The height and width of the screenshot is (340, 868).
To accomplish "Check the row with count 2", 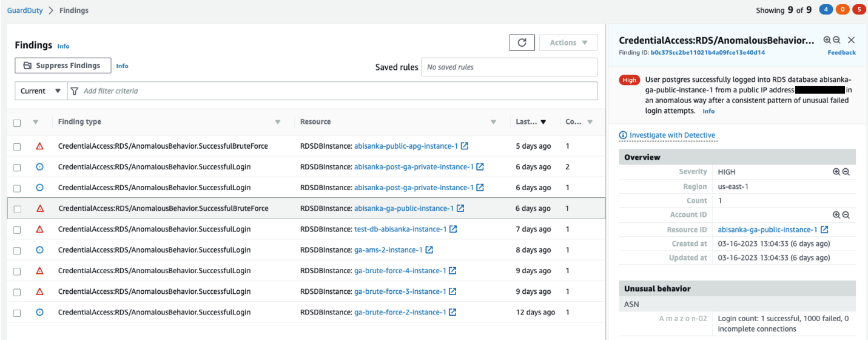I will tap(17, 168).
